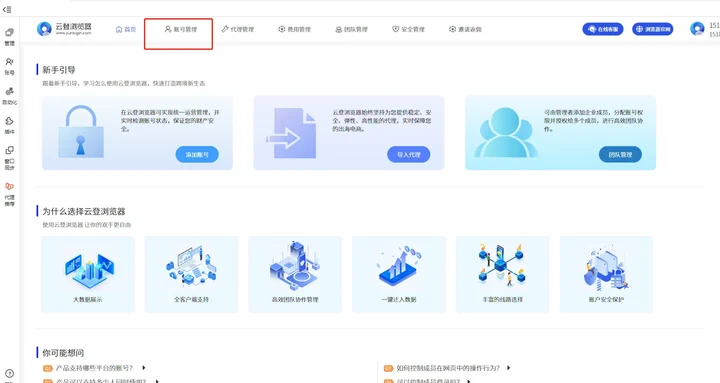The width and height of the screenshot is (720, 383).
Task: Click the 云登浏览器 logo
Action: 64,28
